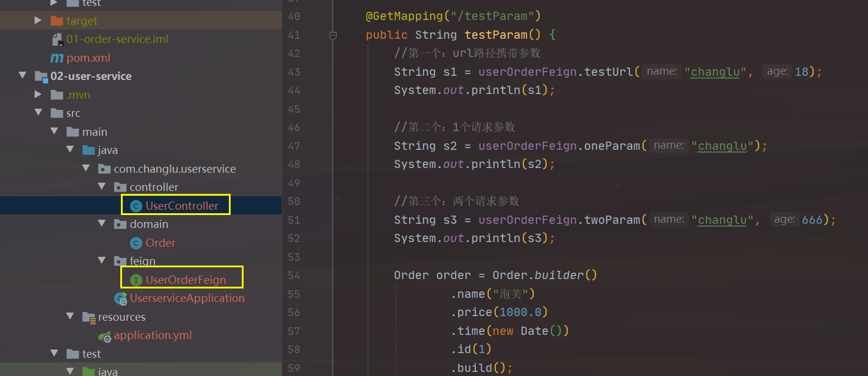Expand the .mvn folder
This screenshot has height=376, width=868.
click(x=38, y=95)
